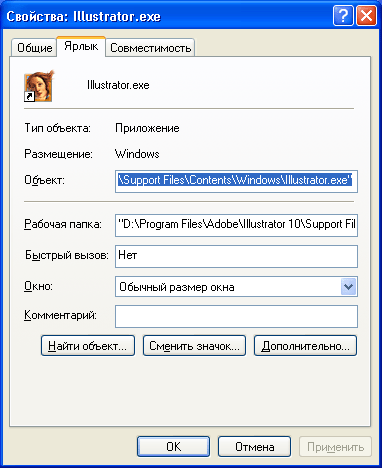Click the Свойства: Illustrator.exe title bar text

(84, 16)
